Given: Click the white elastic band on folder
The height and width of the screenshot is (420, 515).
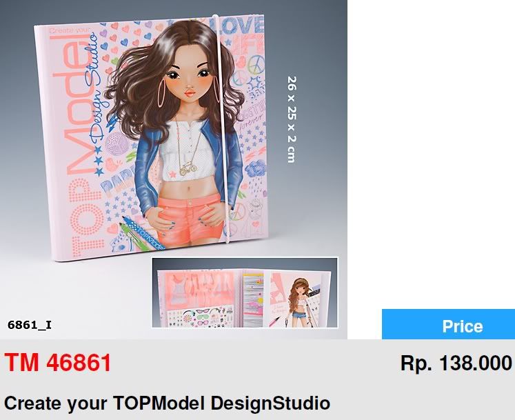Looking at the screenshot, I should (x=222, y=128).
